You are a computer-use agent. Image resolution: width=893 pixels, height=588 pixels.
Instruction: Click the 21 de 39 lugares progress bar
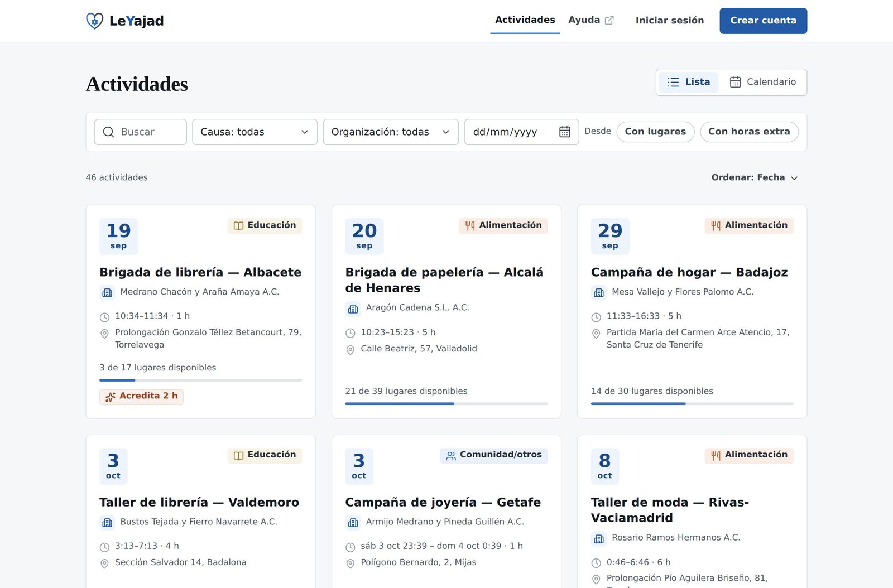tap(446, 404)
